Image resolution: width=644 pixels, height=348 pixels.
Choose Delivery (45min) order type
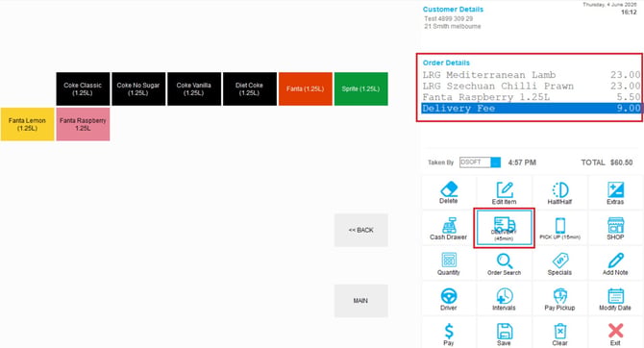[x=504, y=229]
